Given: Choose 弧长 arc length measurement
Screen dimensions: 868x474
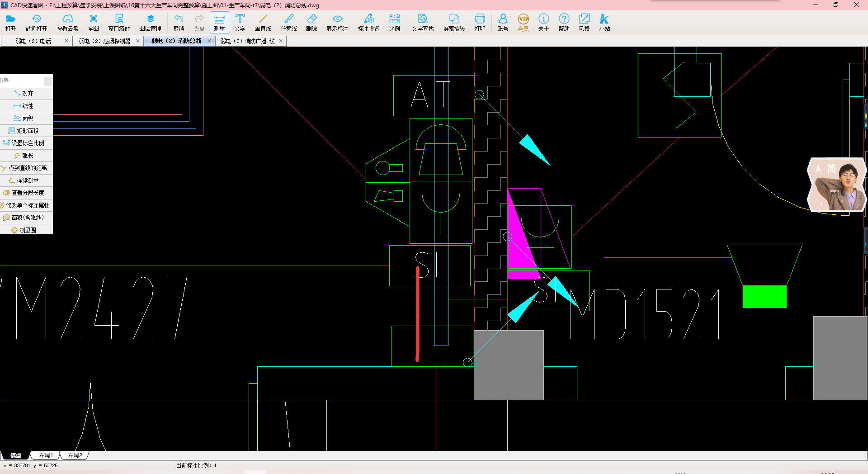Looking at the screenshot, I should (x=26, y=156).
